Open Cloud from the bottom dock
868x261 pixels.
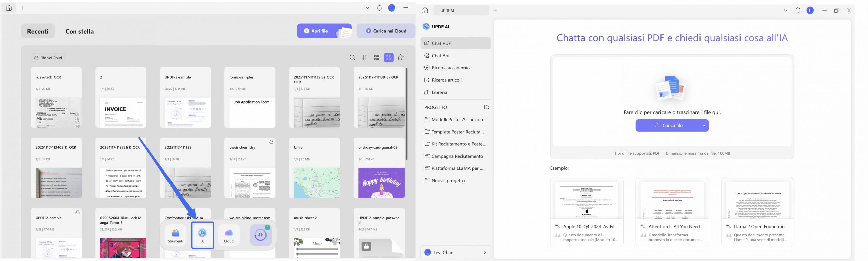(x=229, y=236)
